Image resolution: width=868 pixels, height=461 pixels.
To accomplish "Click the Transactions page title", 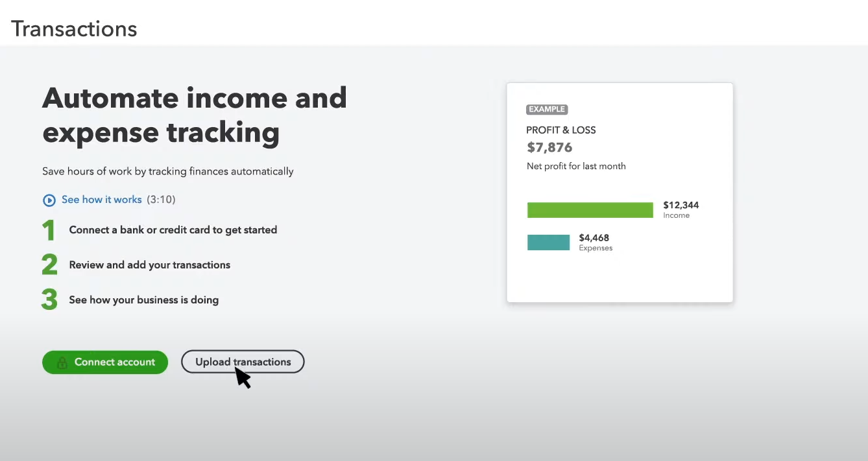I will pos(74,29).
